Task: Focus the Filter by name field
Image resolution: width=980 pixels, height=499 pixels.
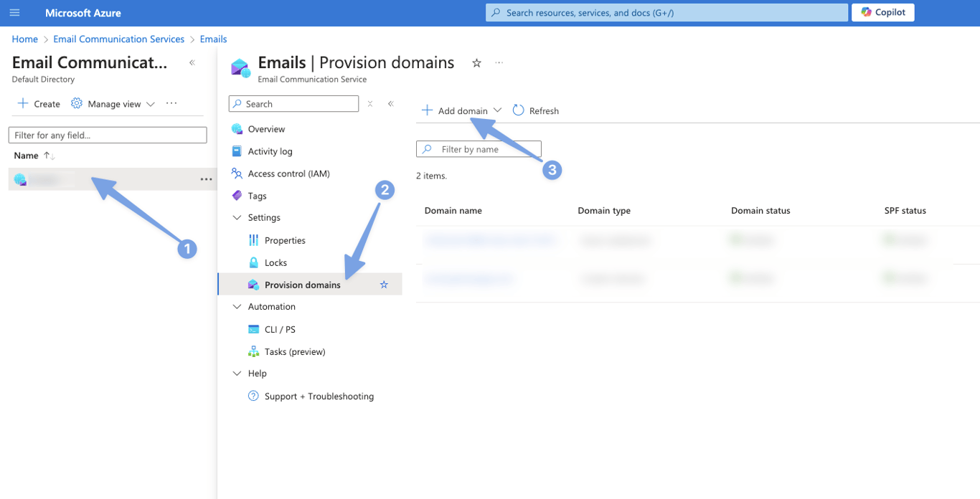Action: pos(479,149)
